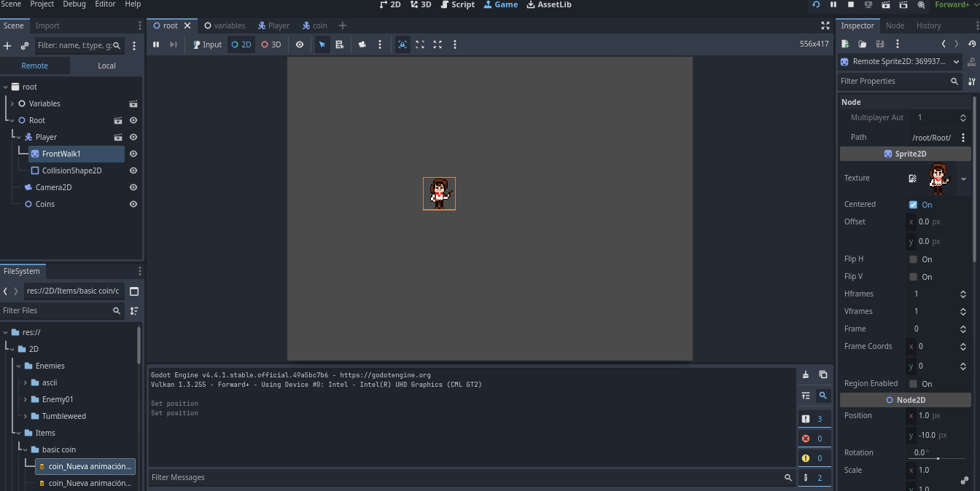Image resolution: width=980 pixels, height=491 pixels.
Task: Uncheck the Centered checkbox
Action: [913, 205]
